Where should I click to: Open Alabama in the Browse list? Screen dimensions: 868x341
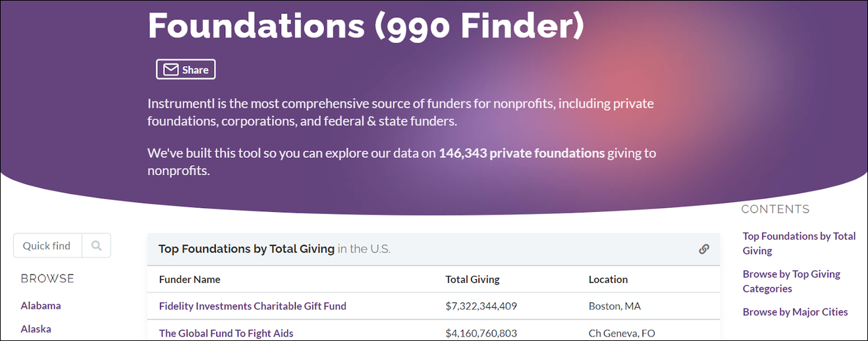click(41, 305)
